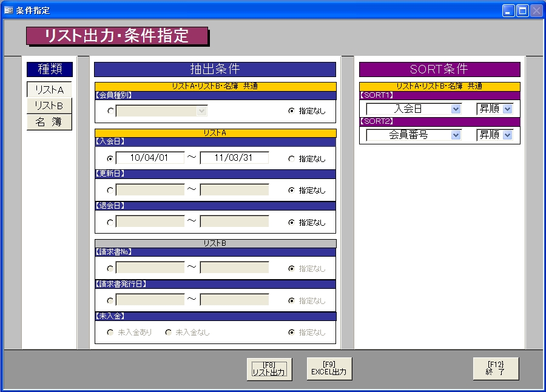Viewport: 546px width, 392px height.
Task: Select the 入会日 date range radio button
Action: [x=110, y=158]
